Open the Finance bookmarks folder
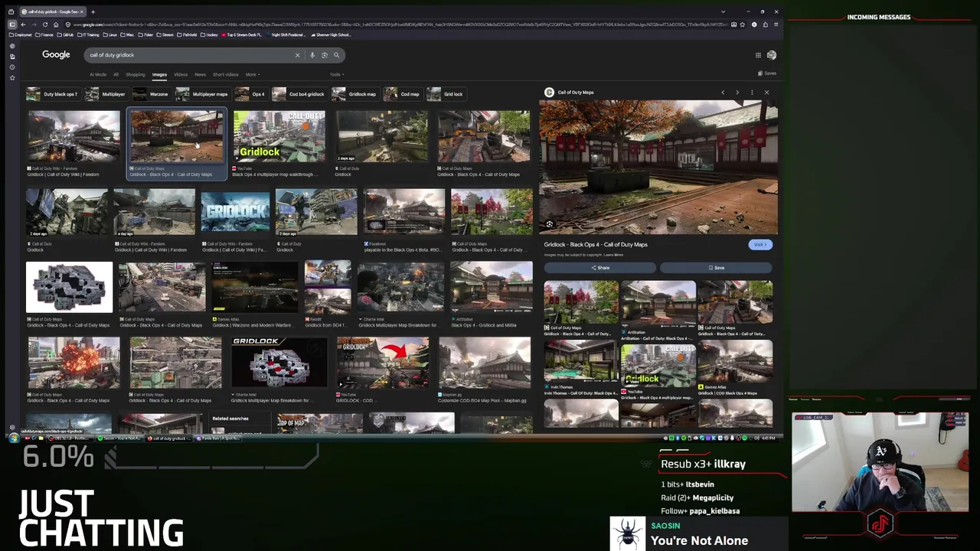 pyautogui.click(x=45, y=35)
